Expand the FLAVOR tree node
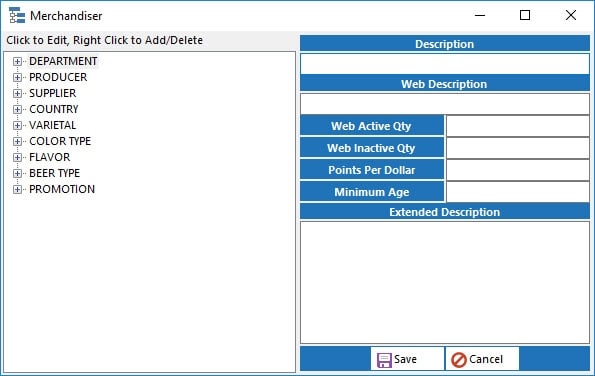Screen dimensions: 595x376 pyautogui.click(x=17, y=157)
